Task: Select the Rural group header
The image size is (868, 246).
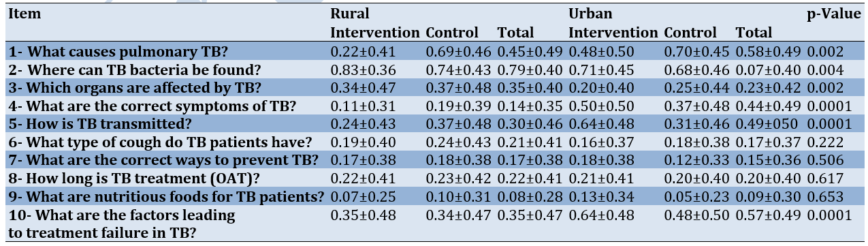Action: (x=349, y=14)
